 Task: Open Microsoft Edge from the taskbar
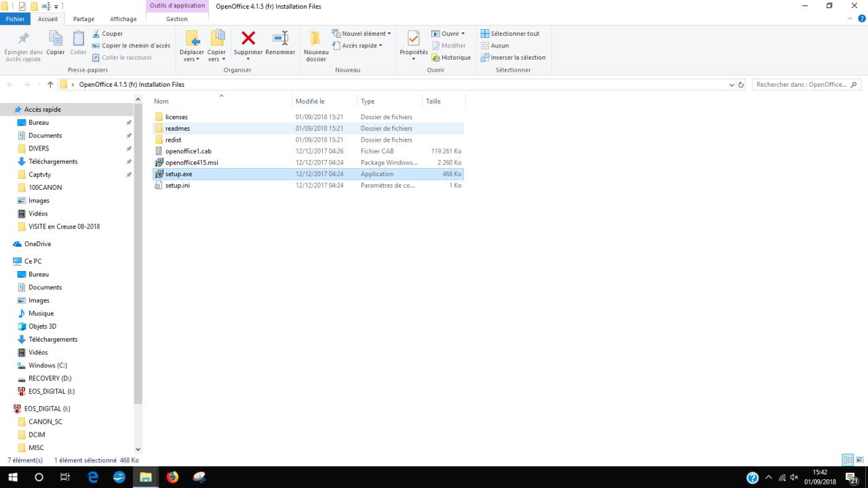pos(93,477)
